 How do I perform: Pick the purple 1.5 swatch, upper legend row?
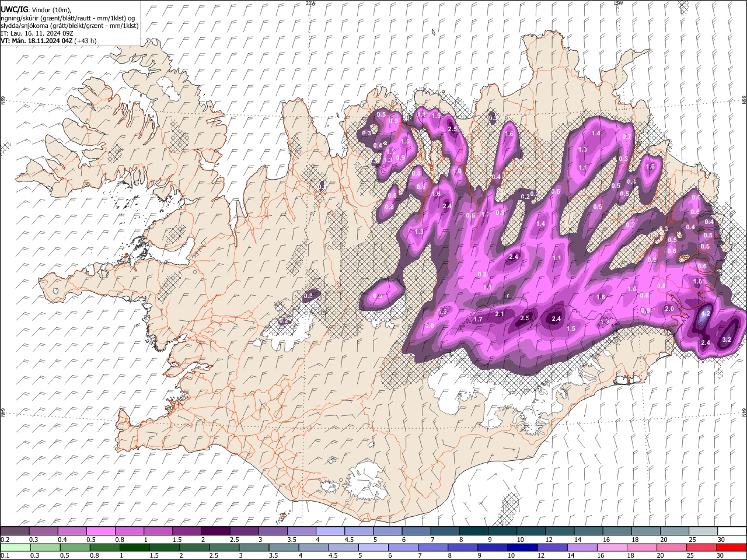tap(186, 531)
